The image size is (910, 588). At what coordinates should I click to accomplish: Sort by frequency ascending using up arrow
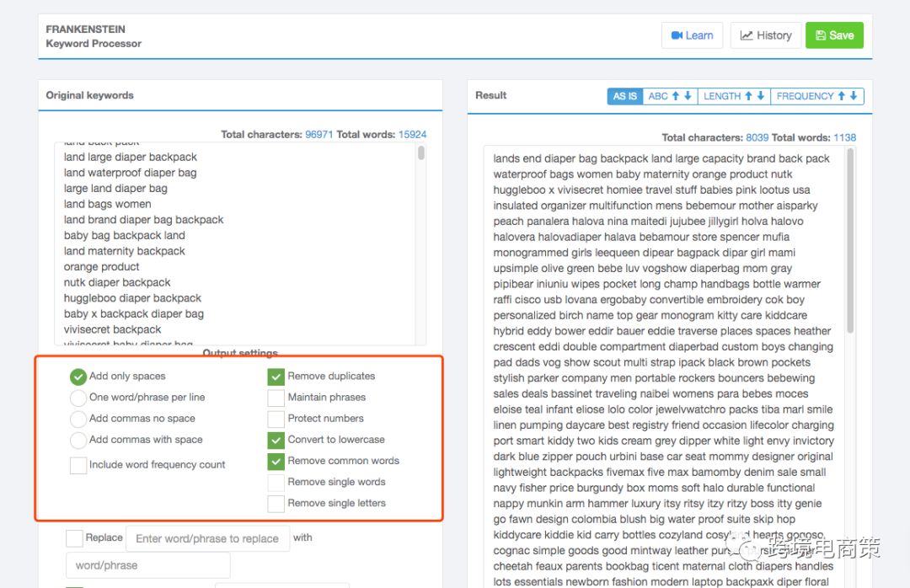coord(841,96)
